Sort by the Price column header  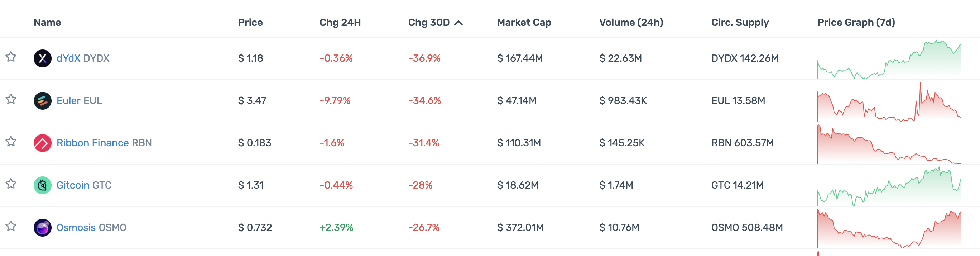click(250, 23)
